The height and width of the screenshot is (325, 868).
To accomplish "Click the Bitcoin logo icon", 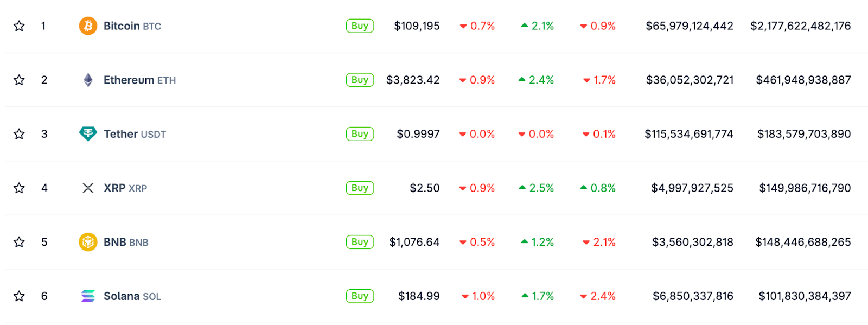I will [88, 26].
